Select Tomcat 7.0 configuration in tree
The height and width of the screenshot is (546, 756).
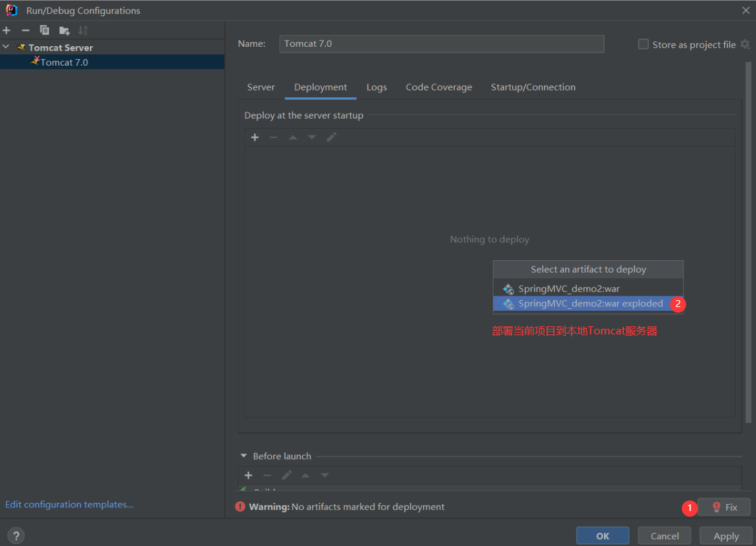(x=64, y=62)
